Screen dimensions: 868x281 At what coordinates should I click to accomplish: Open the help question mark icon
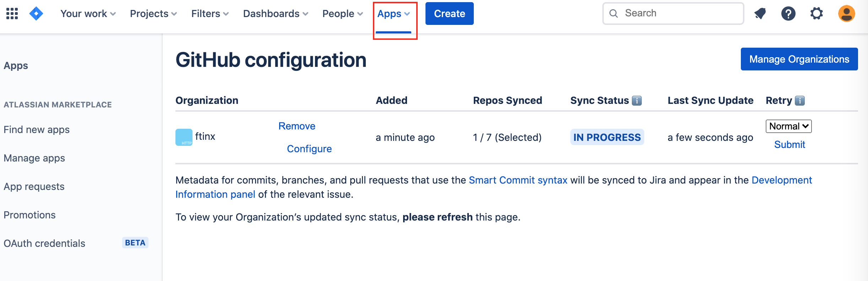788,14
